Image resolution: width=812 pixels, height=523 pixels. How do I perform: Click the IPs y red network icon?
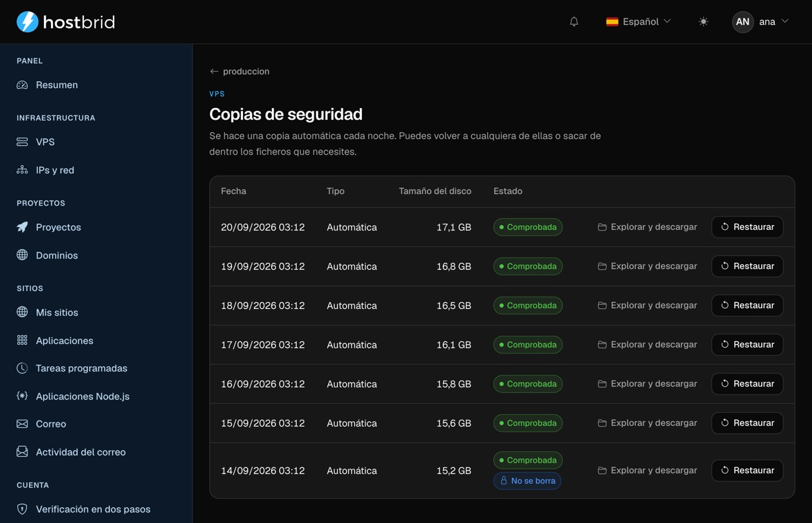(x=22, y=170)
